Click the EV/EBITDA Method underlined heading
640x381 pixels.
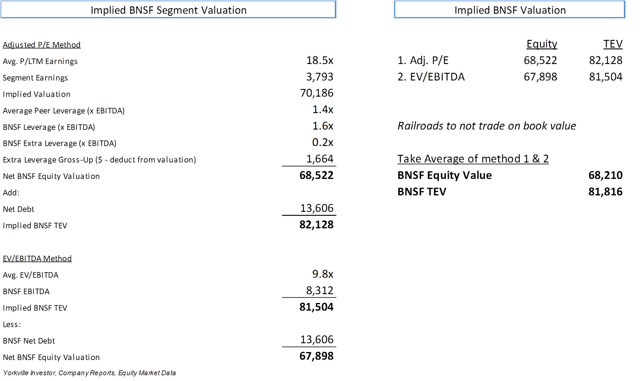coord(37,258)
